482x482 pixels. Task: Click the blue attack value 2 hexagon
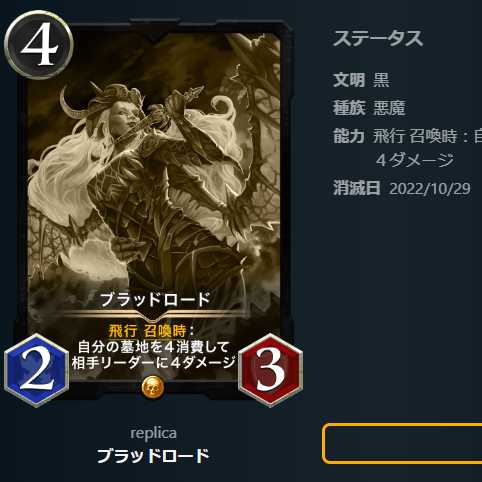click(37, 370)
